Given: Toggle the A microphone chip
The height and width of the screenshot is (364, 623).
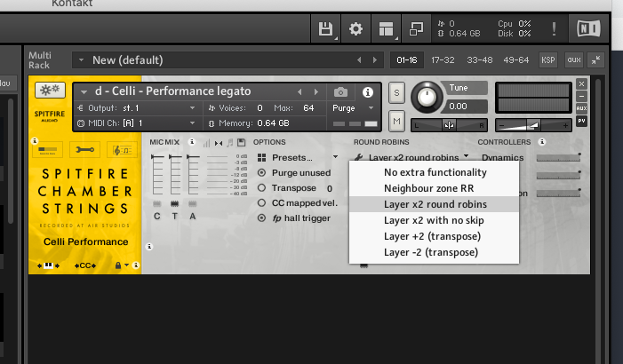Looking at the screenshot, I should pos(193,204).
